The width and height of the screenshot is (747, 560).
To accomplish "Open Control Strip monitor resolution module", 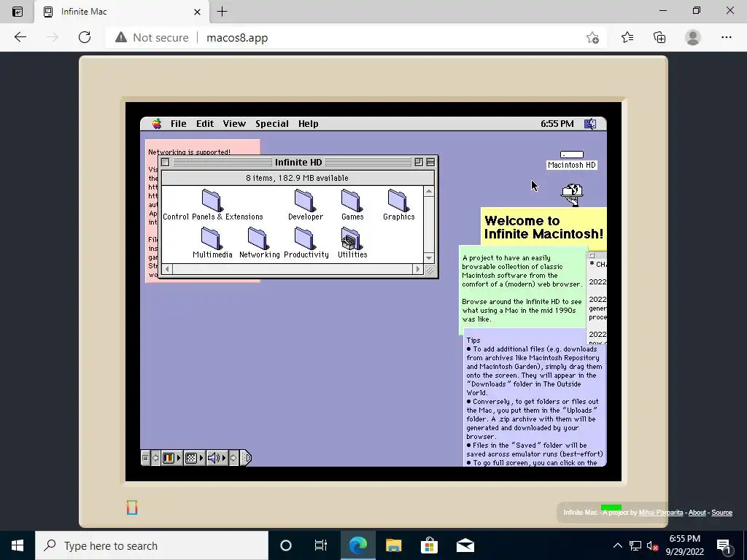I will pos(194,458).
